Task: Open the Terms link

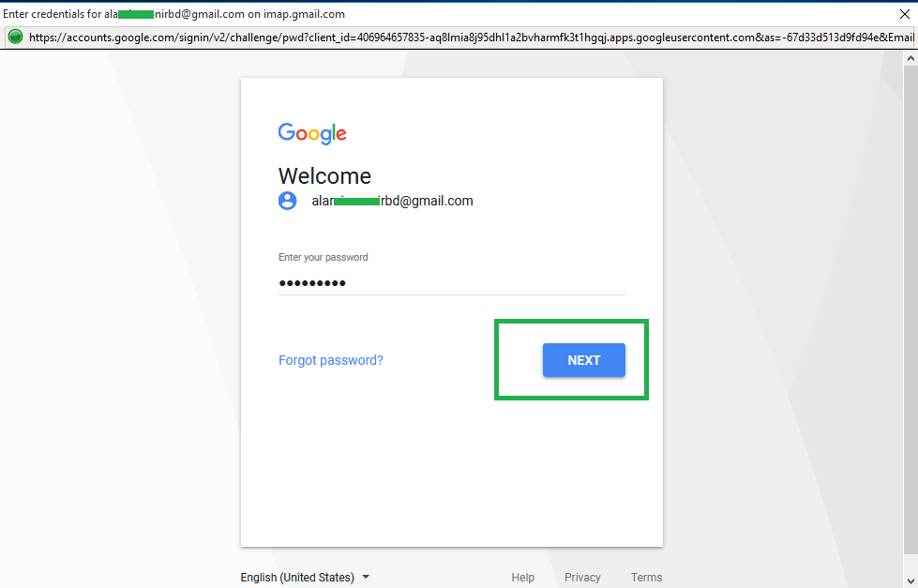Action: (x=646, y=577)
